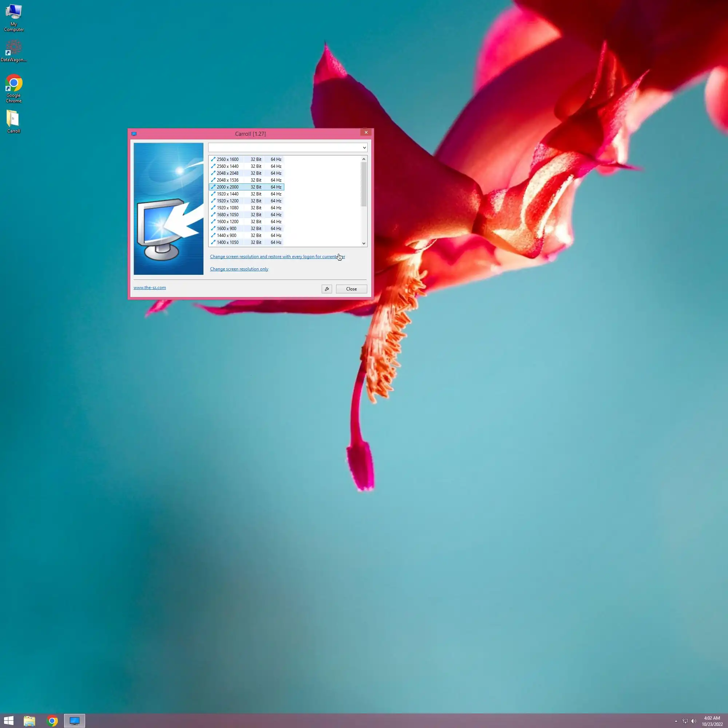Click the resolution list scroll down arrow

(x=364, y=244)
